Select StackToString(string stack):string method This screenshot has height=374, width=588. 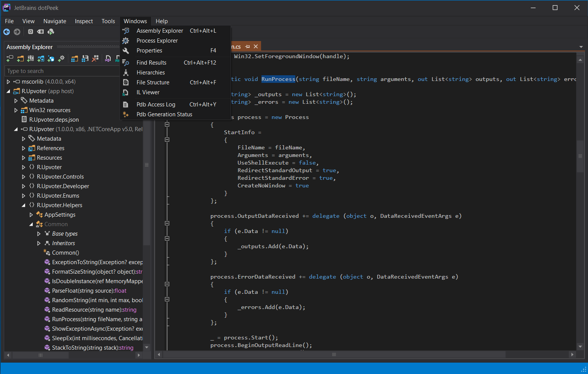tap(92, 348)
